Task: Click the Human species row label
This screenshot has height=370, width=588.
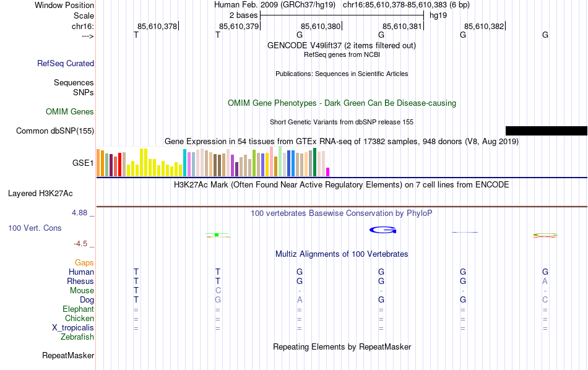Action: click(x=81, y=272)
